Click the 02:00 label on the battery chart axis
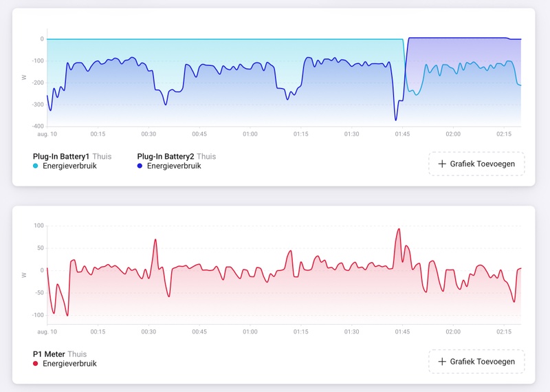This screenshot has height=392, width=550. click(x=453, y=134)
